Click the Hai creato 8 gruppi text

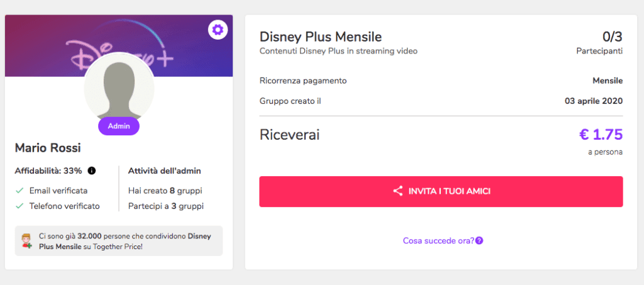coord(165,191)
